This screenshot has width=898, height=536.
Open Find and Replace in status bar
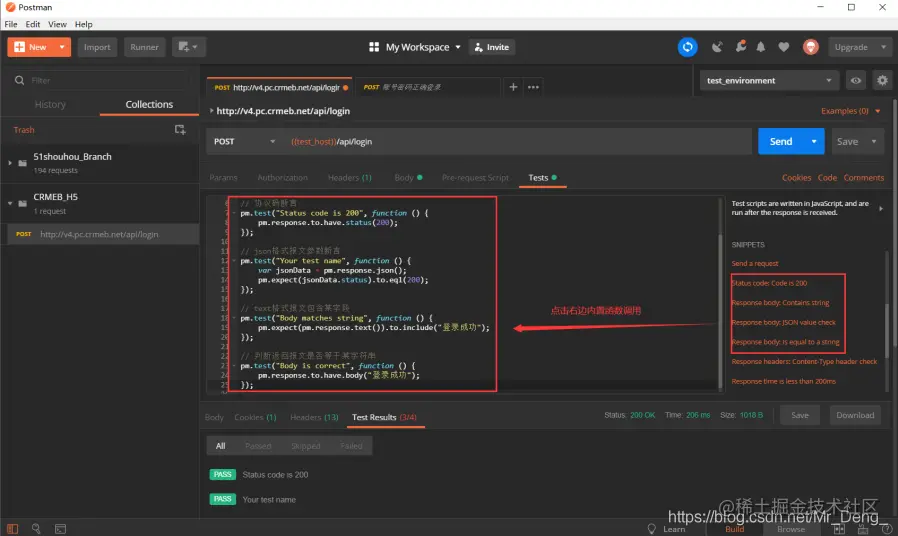[x=36, y=529]
